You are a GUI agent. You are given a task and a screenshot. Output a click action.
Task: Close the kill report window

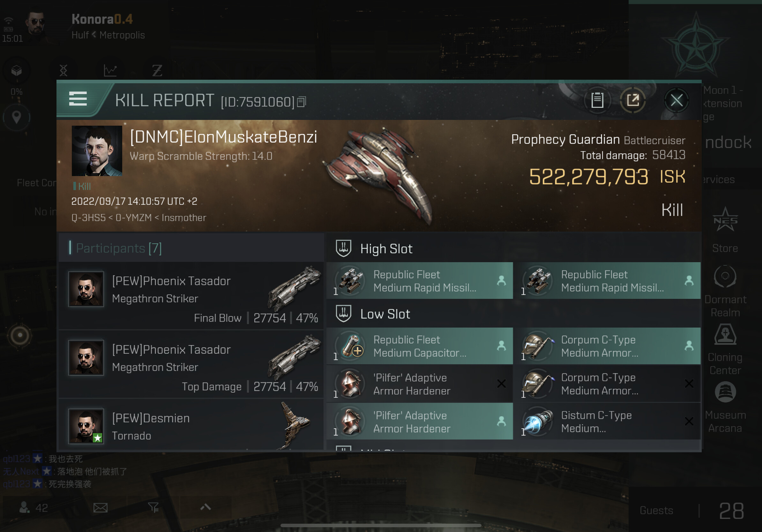[676, 100]
